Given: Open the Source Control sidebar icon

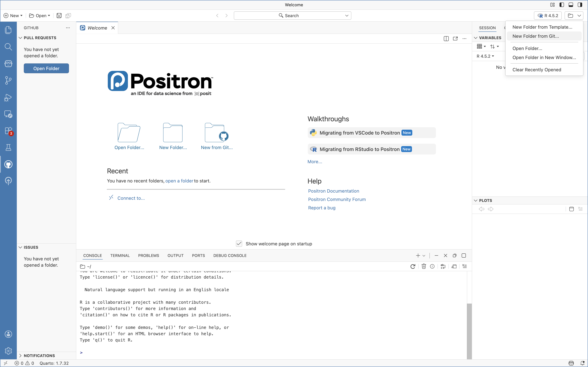Looking at the screenshot, I should coord(8,80).
